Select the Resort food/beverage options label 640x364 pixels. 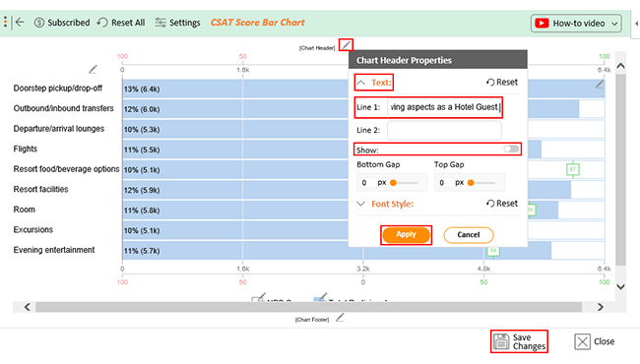pyautogui.click(x=66, y=169)
